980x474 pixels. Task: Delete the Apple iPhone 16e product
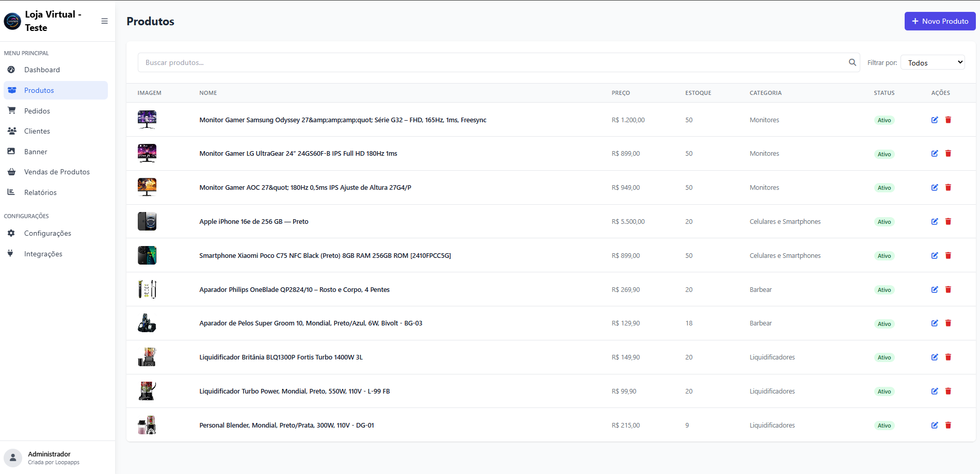pos(948,222)
